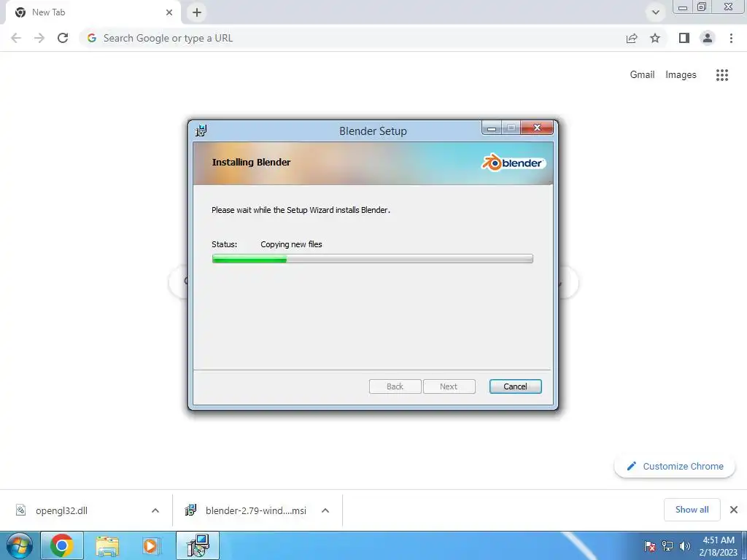Open Windows Media Player from the taskbar
Viewport: 747px width, 560px height.
151,545
